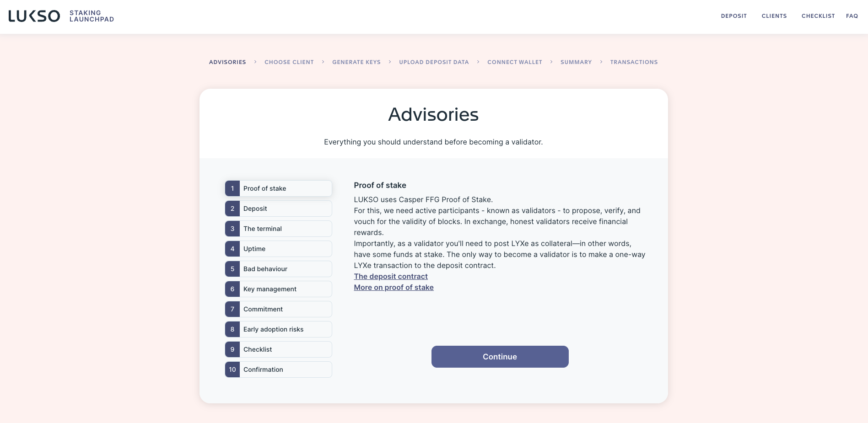Open advisory 3 The terminal
The image size is (868, 423).
(278, 229)
